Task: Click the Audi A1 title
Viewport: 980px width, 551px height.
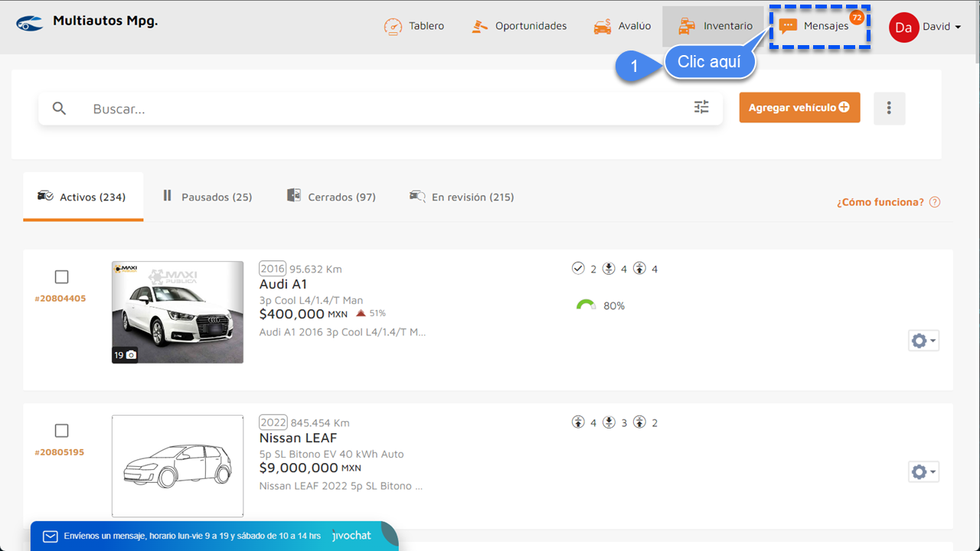Action: click(x=283, y=284)
